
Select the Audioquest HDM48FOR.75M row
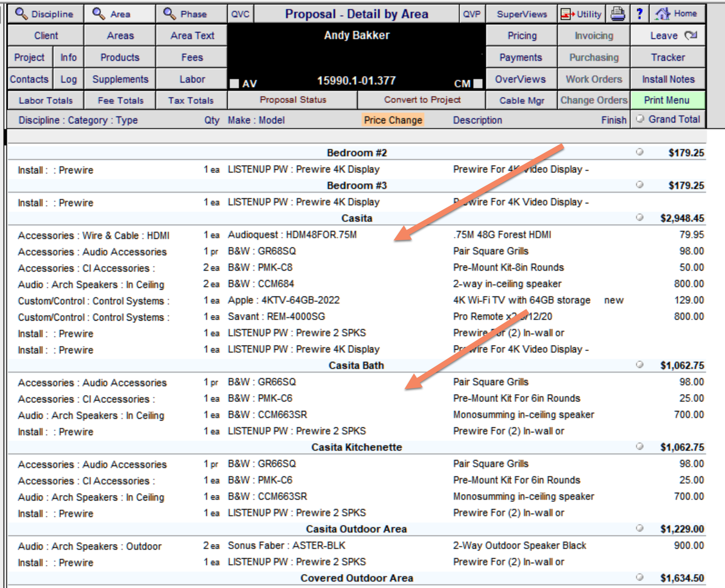(x=357, y=235)
